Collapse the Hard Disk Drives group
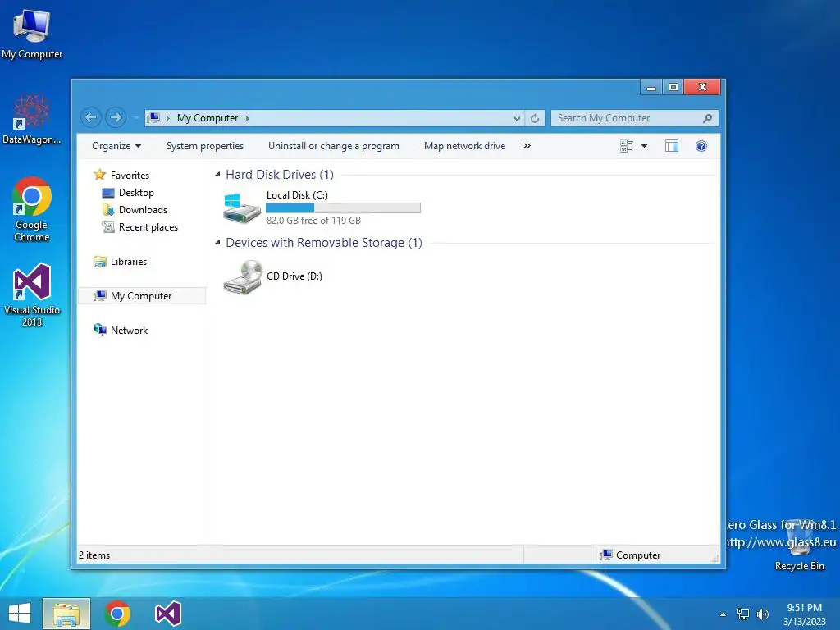840x630 pixels. (x=217, y=174)
